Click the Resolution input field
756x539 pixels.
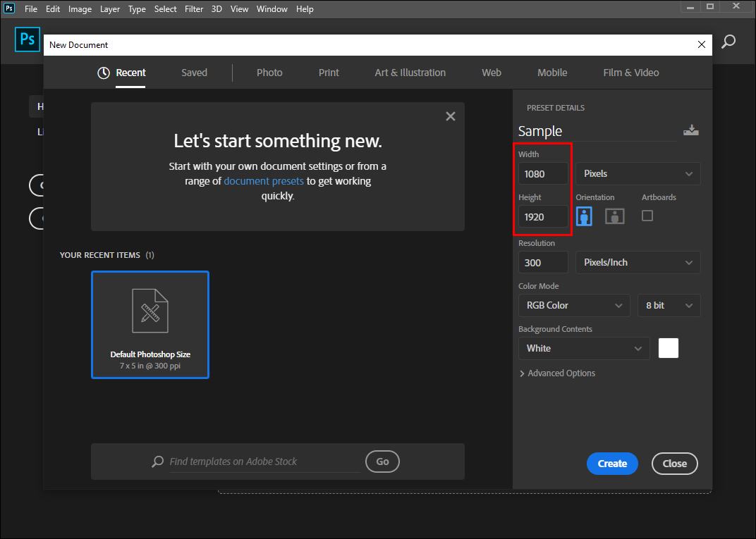coord(543,263)
